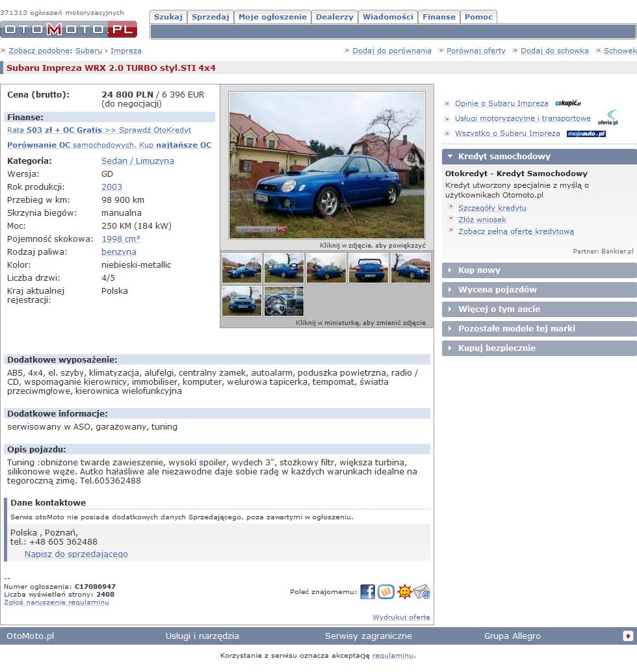Click the mileage value 98 900 km
Viewport: 637px width, 672px height.
coord(123,200)
